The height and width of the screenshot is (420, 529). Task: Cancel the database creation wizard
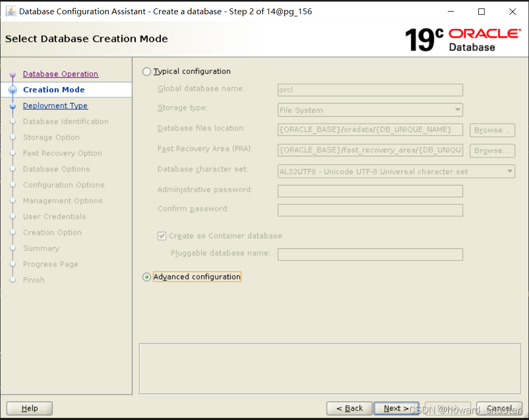pos(499,408)
